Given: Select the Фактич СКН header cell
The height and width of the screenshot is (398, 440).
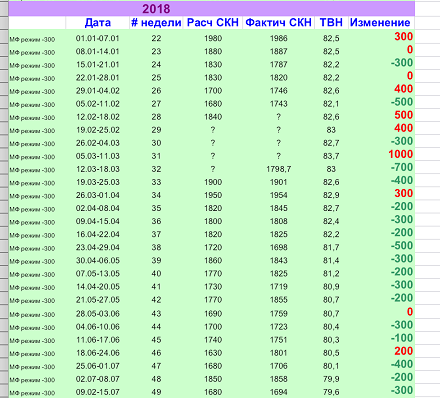Looking at the screenshot, I should click(278, 23).
